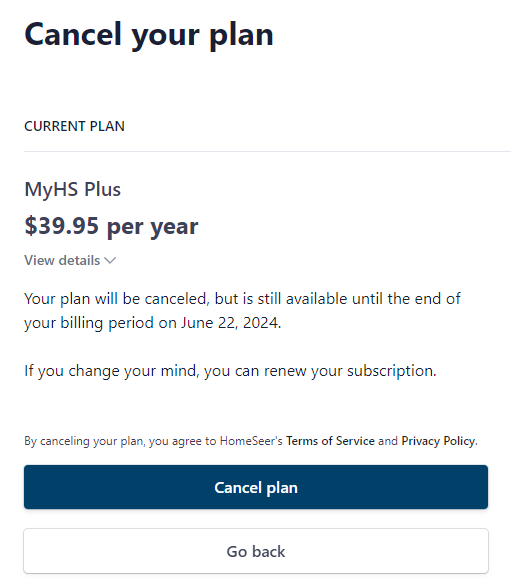Click the plan will be canceled notice
Image resolution: width=511 pixels, height=585 pixels.
coord(242,311)
